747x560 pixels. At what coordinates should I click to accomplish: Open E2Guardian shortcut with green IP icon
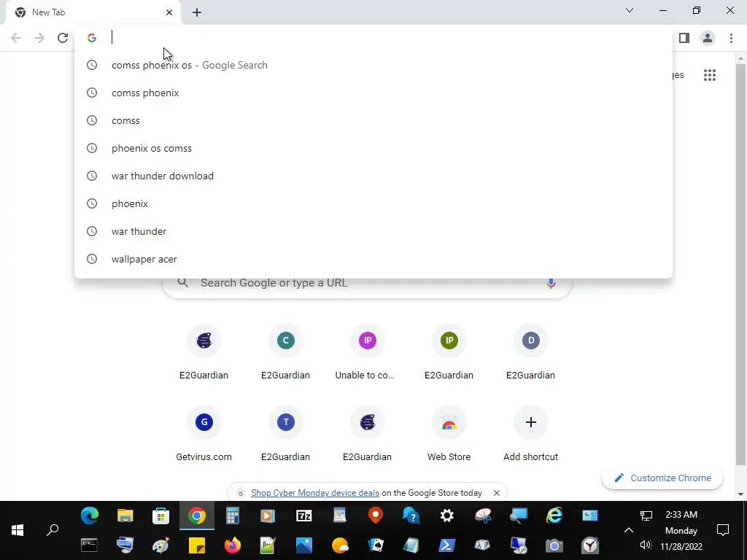(x=449, y=352)
